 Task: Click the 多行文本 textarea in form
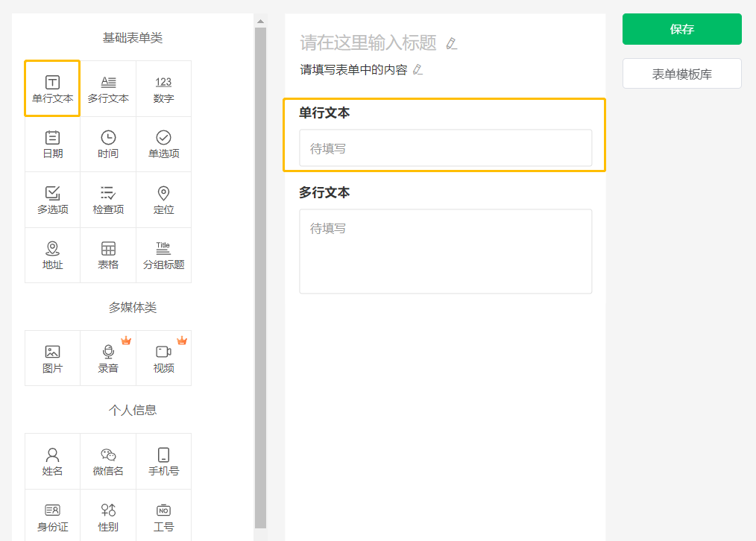click(x=446, y=251)
